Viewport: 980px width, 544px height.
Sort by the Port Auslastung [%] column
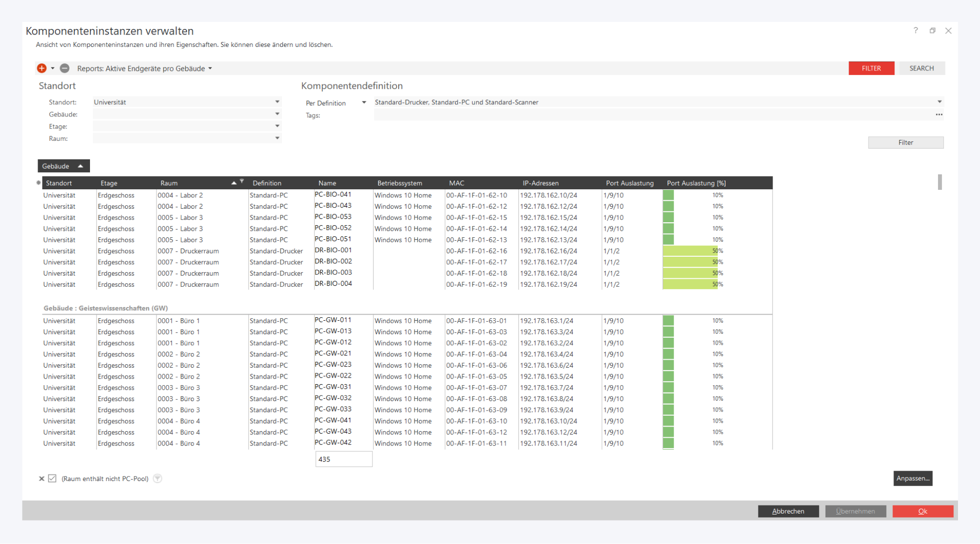(696, 183)
